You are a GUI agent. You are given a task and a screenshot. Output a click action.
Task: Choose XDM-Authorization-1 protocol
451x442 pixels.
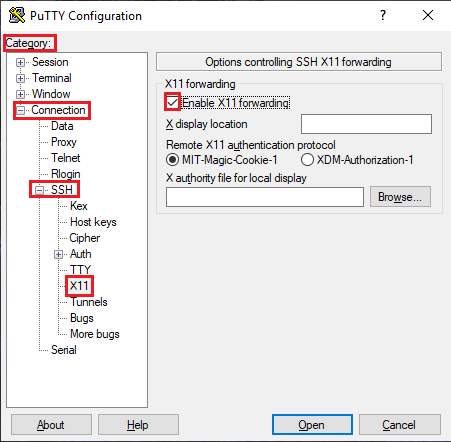(x=307, y=160)
